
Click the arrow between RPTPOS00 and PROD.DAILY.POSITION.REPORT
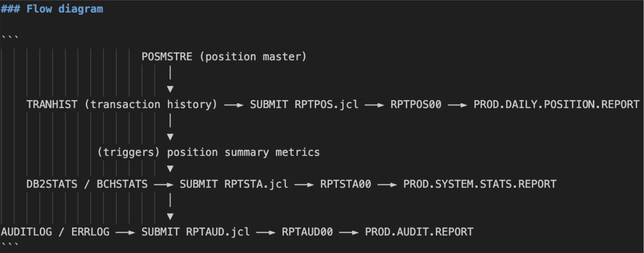click(457, 105)
